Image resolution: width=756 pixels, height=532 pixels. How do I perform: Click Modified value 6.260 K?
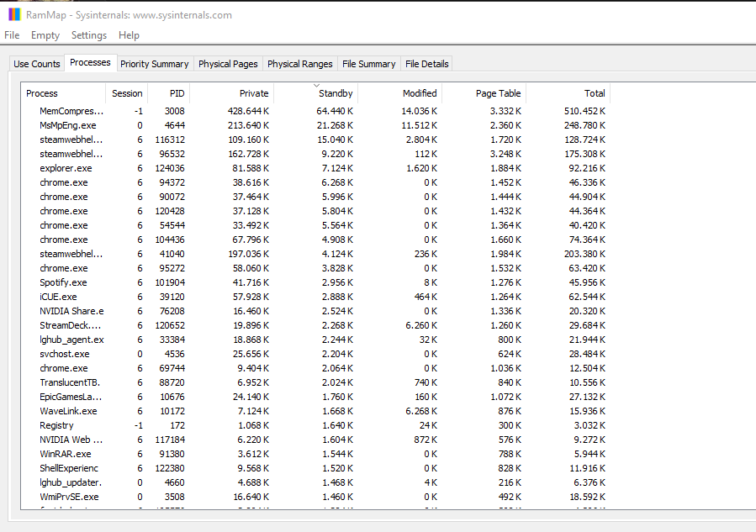point(421,325)
